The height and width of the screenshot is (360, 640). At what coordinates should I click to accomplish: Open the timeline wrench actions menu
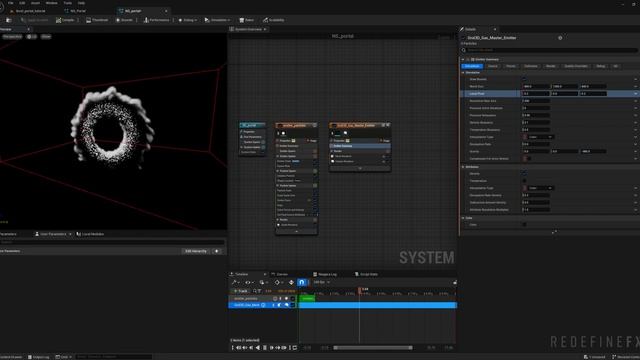tap(235, 282)
